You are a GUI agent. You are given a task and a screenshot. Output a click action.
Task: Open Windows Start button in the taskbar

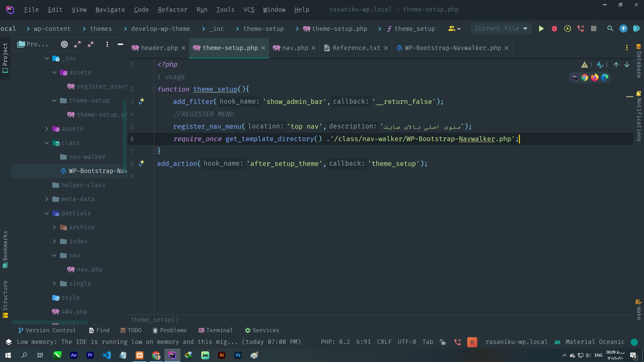pyautogui.click(x=8, y=355)
